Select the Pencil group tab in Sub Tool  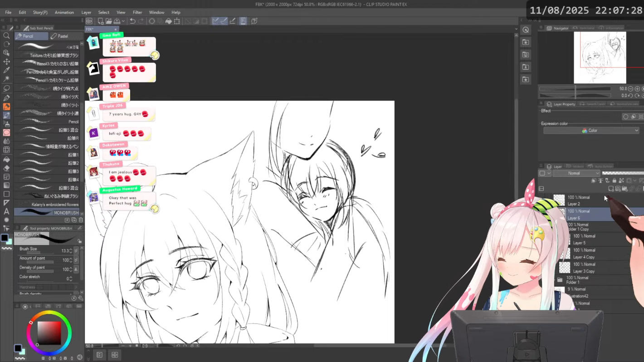pyautogui.click(x=31, y=36)
